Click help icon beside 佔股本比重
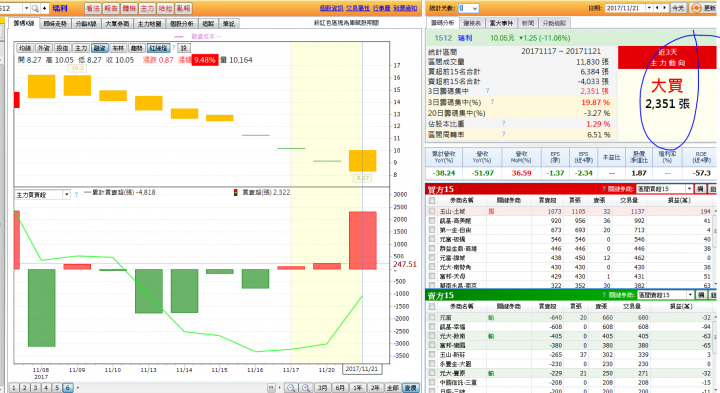720x393 pixels. 503,124
